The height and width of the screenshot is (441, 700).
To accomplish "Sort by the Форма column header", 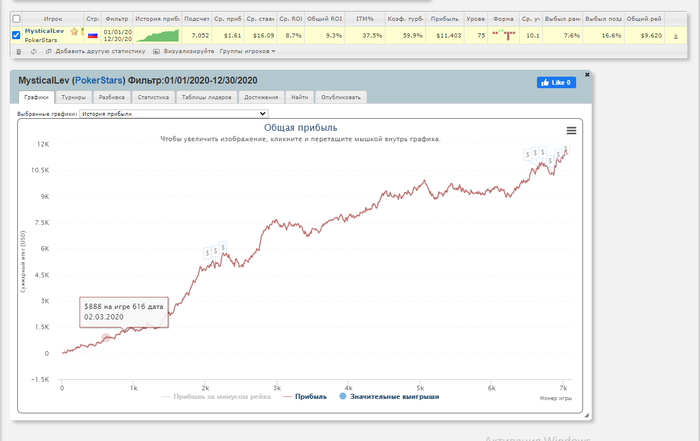I will tap(503, 19).
